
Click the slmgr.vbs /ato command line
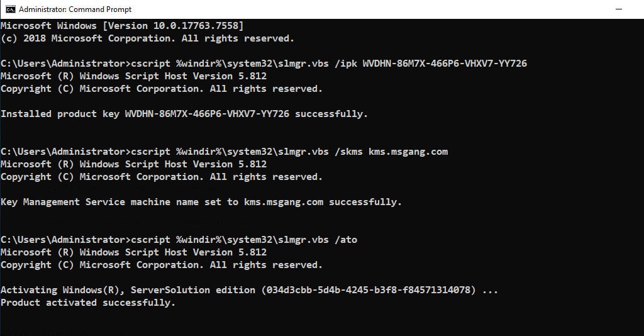tap(179, 240)
